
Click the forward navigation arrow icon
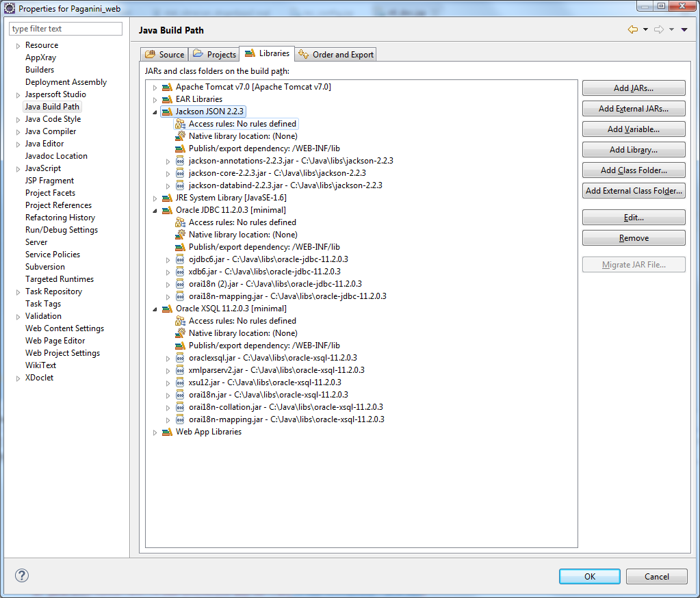pyautogui.click(x=659, y=29)
